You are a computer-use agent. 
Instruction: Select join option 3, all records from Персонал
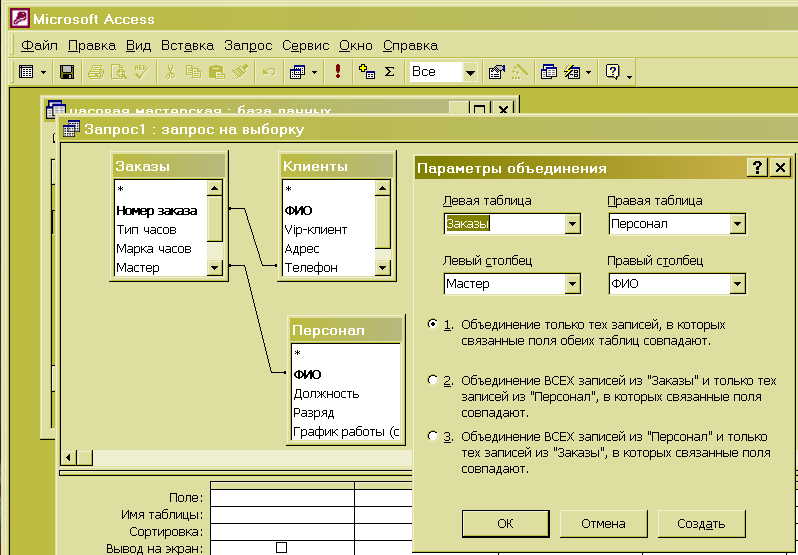coord(433,436)
